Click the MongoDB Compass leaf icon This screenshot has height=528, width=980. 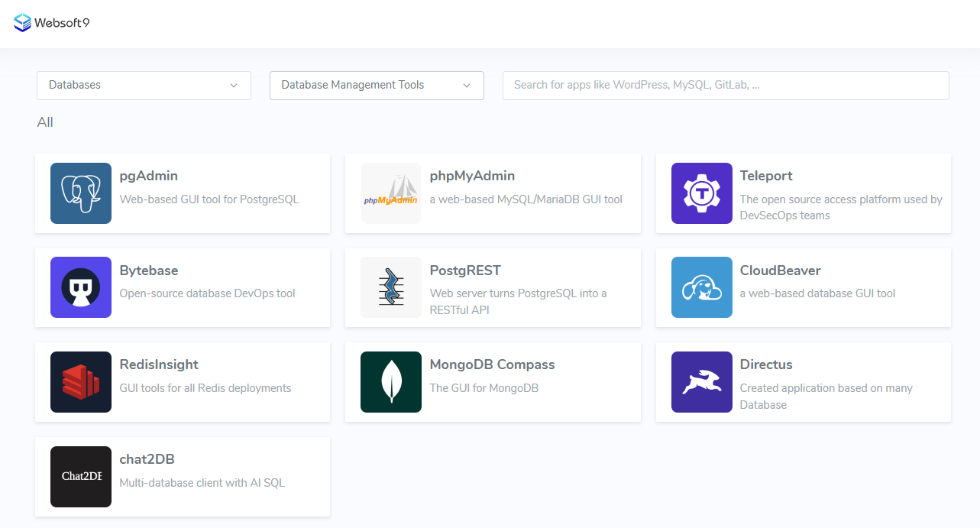tap(391, 382)
